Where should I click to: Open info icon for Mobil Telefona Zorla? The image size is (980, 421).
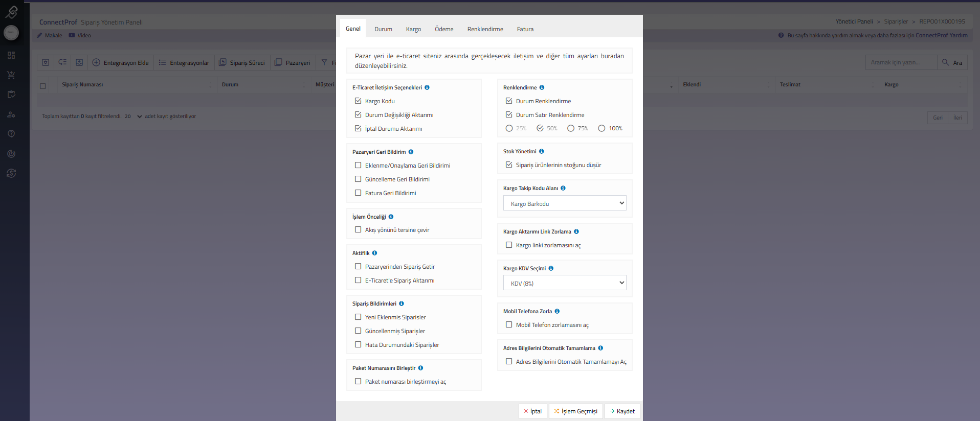pos(557,311)
